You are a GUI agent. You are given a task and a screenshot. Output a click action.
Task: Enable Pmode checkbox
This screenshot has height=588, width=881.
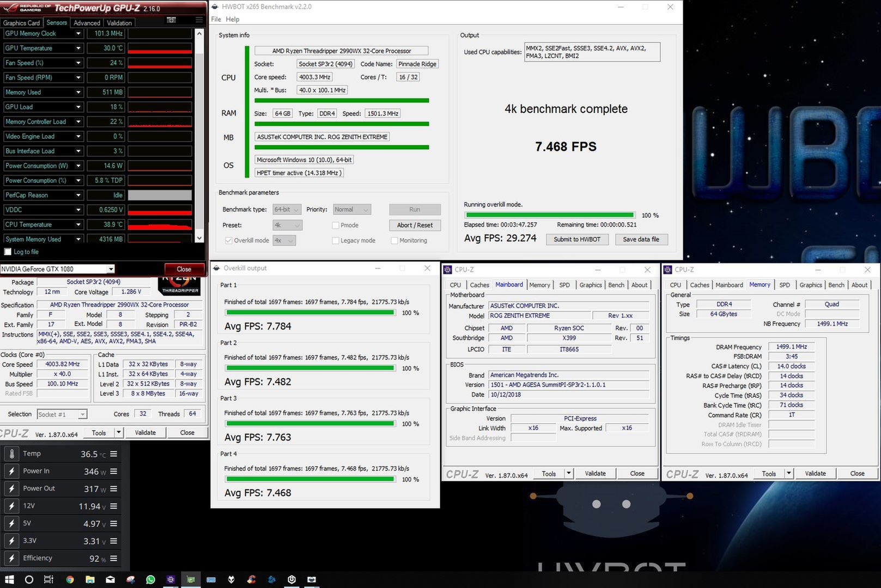point(336,225)
